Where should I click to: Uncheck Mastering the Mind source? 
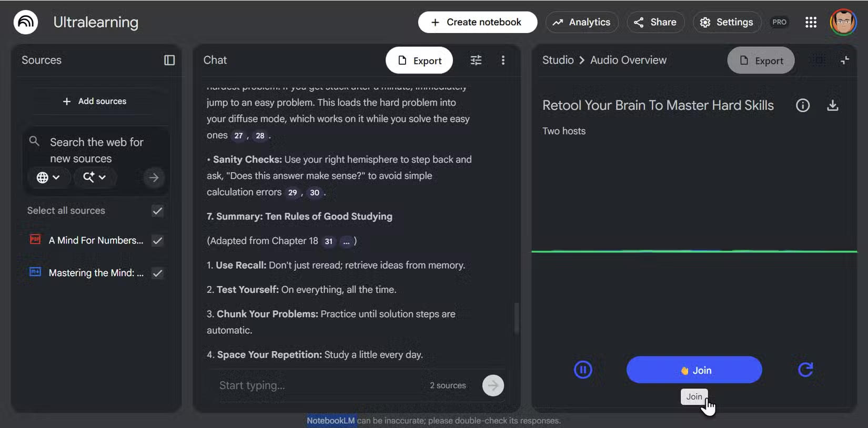tap(157, 273)
